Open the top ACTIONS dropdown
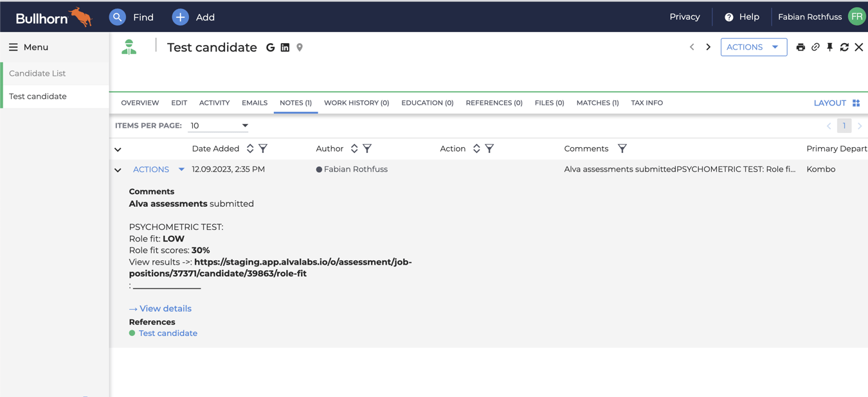The image size is (868, 397). (753, 48)
